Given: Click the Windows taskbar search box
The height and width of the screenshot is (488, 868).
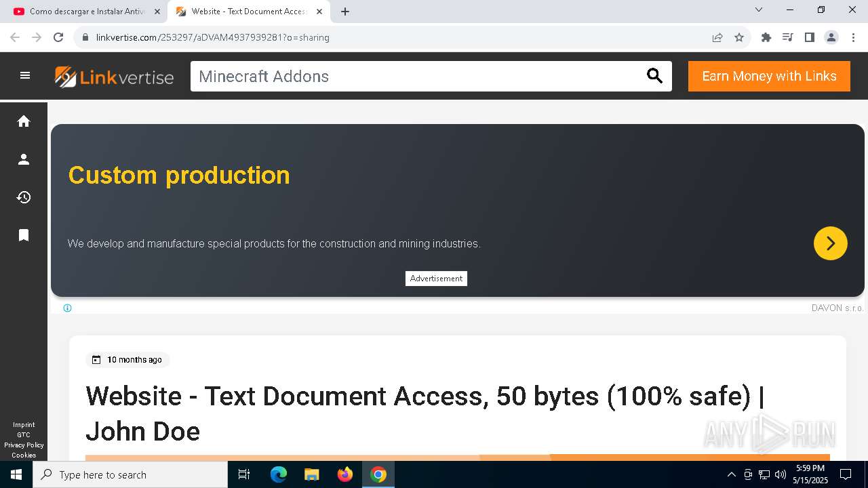Looking at the screenshot, I should click(x=130, y=474).
